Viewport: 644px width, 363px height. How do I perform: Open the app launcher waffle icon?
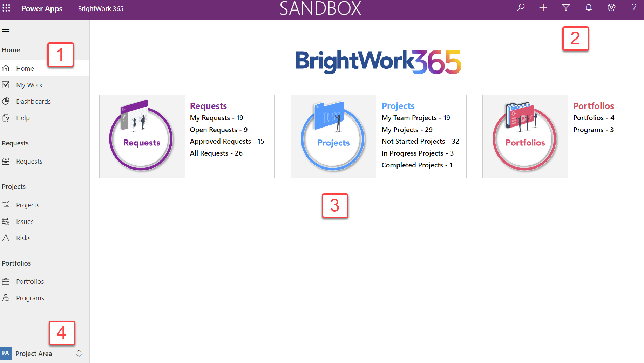6,8
